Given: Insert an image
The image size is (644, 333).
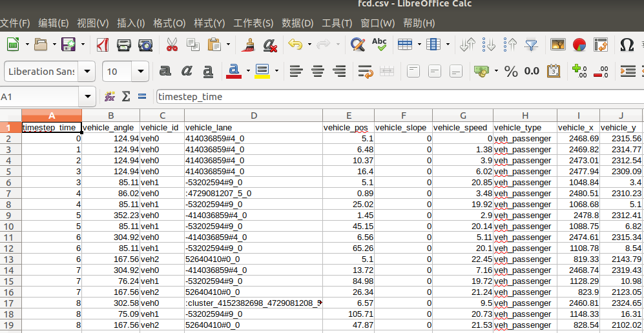Looking at the screenshot, I should 557,45.
